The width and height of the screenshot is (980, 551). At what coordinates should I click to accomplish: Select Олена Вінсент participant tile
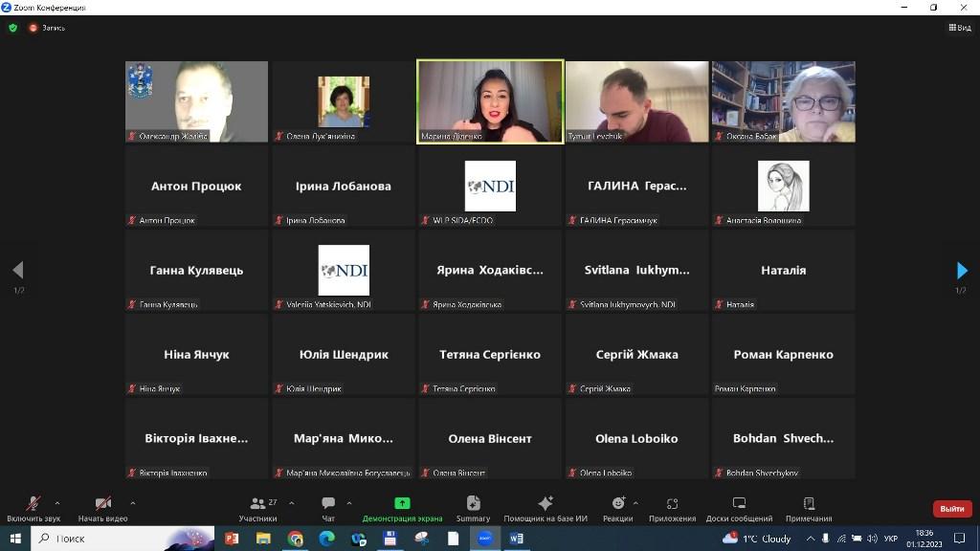tap(490, 438)
